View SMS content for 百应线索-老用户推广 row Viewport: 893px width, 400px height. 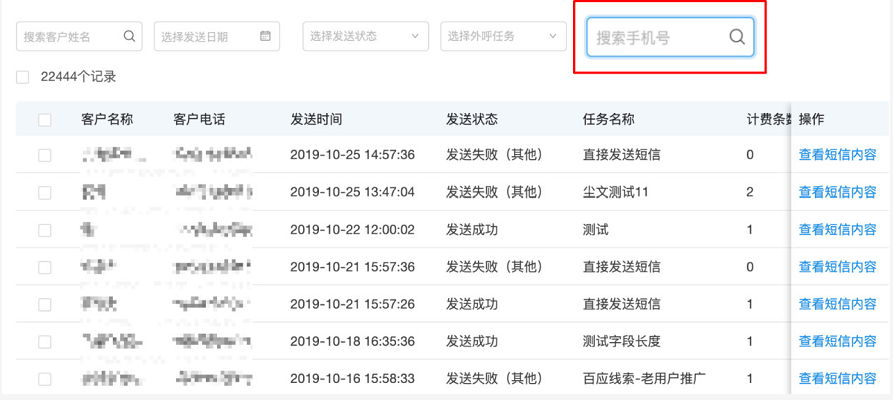pos(837,379)
